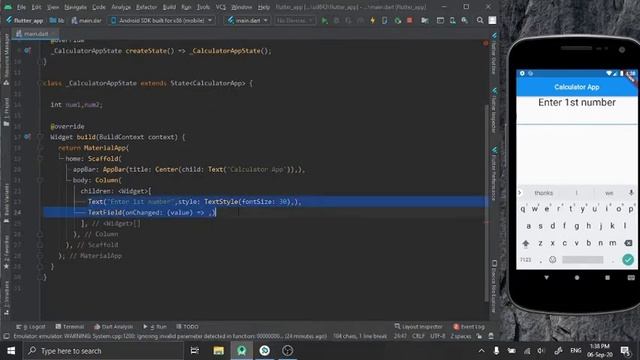640x360 pixels.
Task: Click Android Studio icon in taskbar
Action: (x=241, y=351)
